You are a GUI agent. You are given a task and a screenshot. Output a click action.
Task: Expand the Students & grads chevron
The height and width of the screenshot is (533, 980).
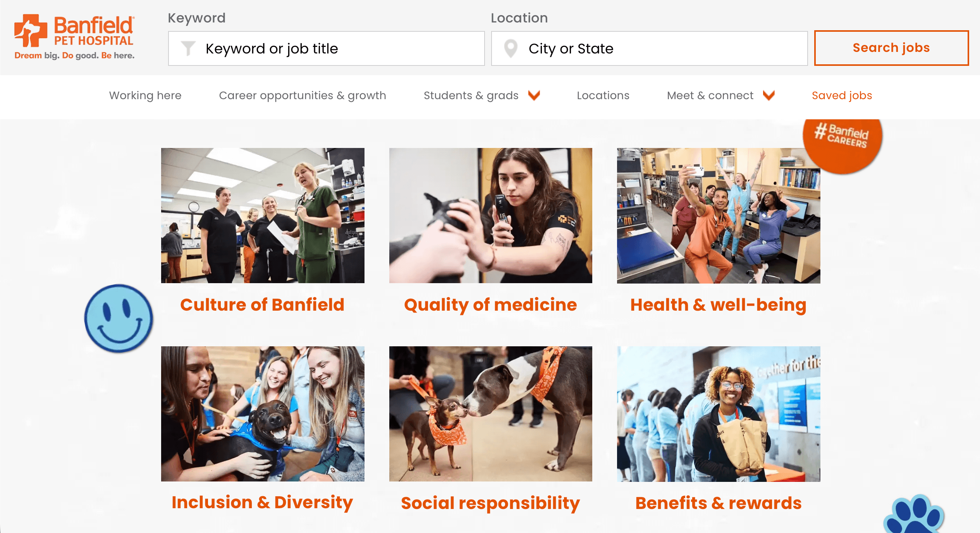point(534,95)
